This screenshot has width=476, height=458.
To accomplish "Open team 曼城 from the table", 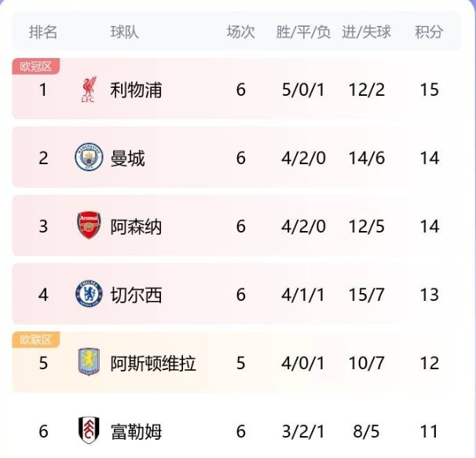I will coord(127,158).
